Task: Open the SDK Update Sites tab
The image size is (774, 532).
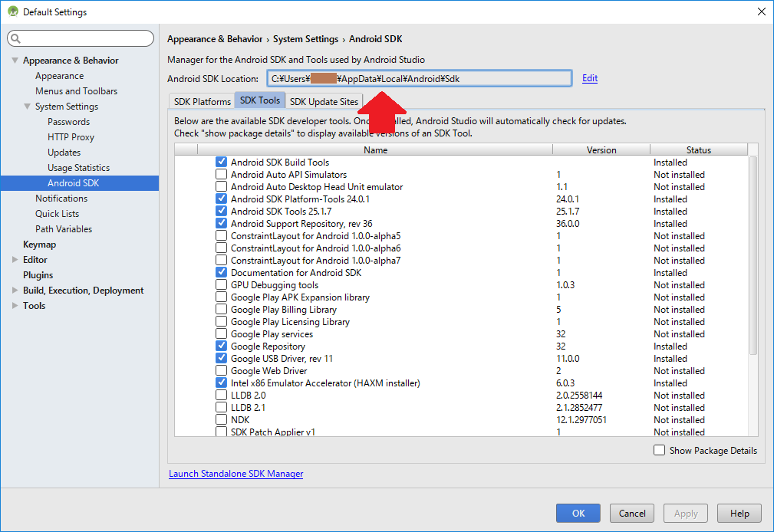Action: [324, 100]
